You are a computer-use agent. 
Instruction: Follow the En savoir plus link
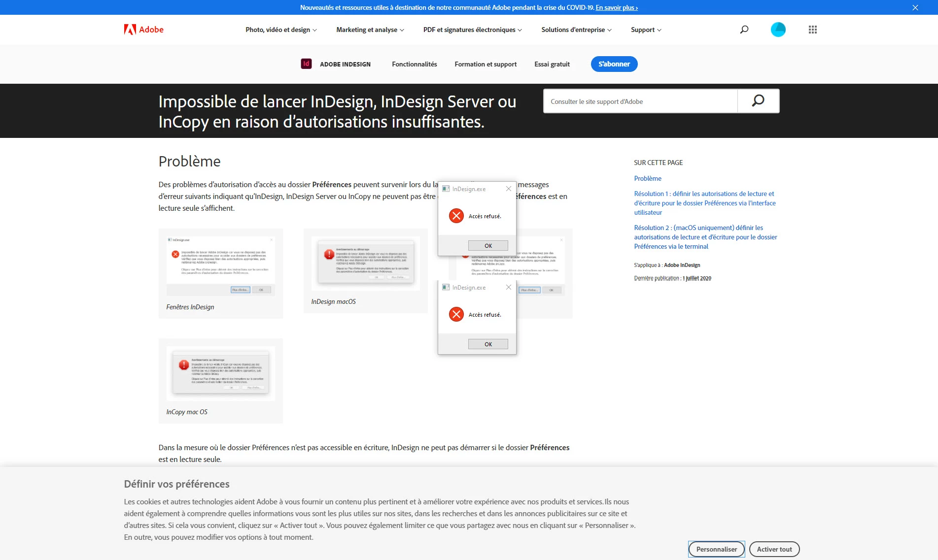[x=617, y=7]
